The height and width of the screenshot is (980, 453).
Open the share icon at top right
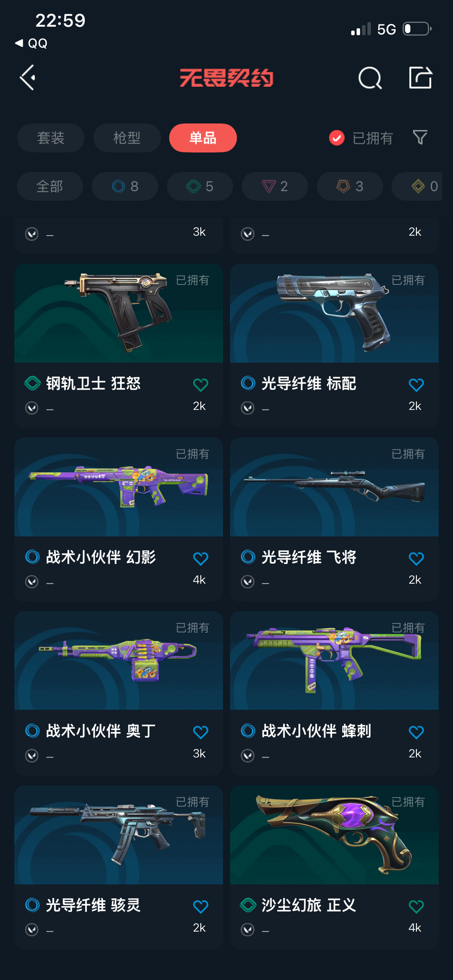(420, 78)
